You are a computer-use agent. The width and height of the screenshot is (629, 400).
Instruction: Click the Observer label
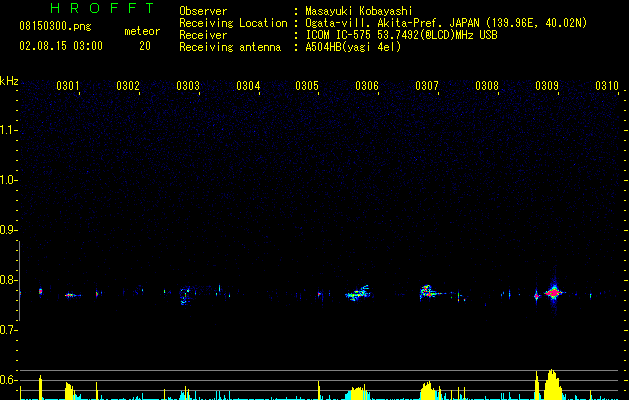point(203,11)
